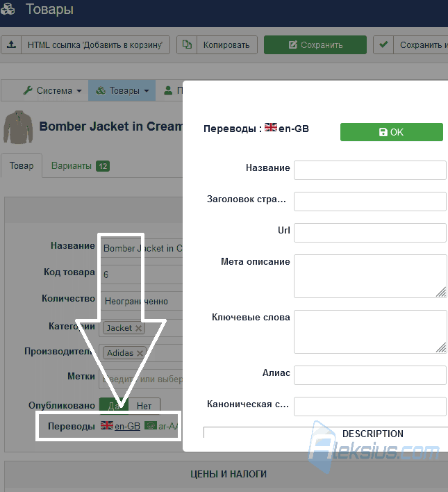
Task: Click the Код товара field
Action: pyautogui.click(x=141, y=274)
